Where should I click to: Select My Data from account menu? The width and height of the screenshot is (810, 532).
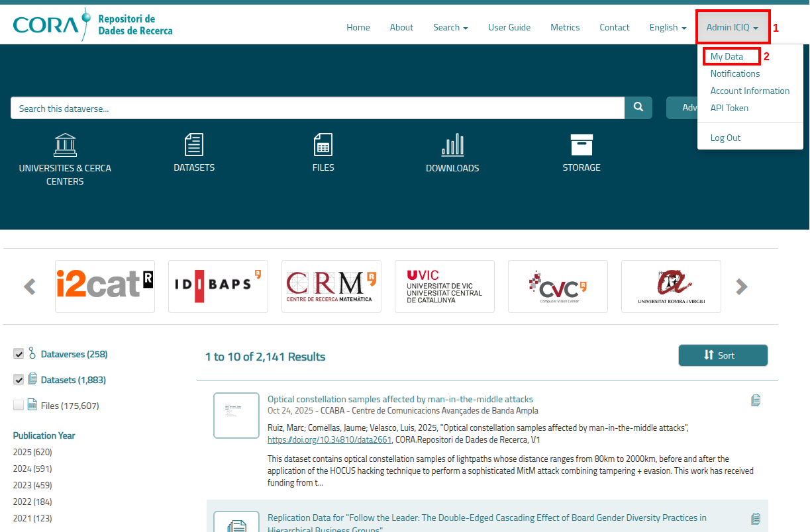pos(727,56)
